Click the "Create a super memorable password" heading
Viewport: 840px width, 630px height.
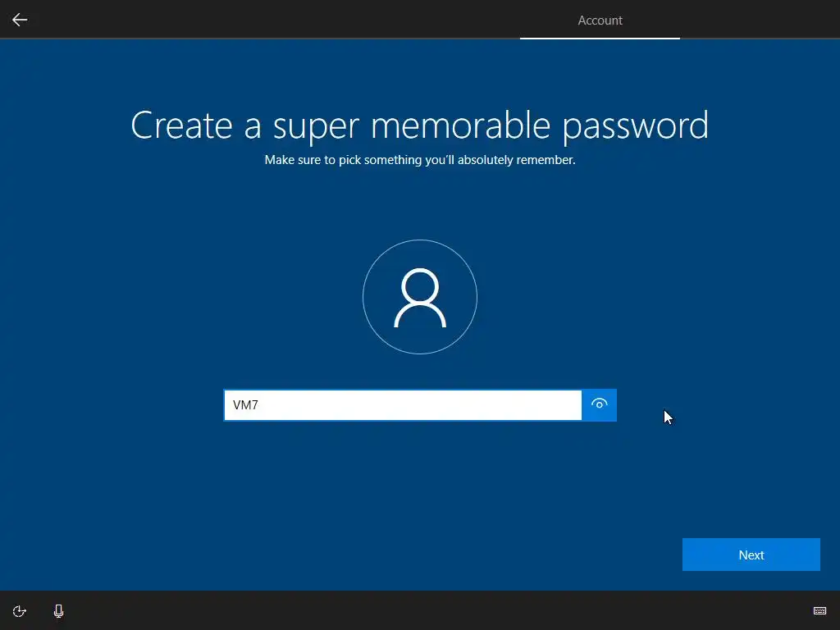point(420,126)
